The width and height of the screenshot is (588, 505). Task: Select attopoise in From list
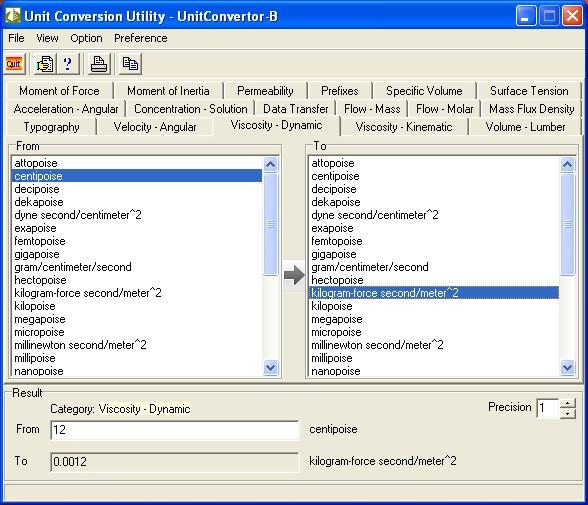click(136, 163)
